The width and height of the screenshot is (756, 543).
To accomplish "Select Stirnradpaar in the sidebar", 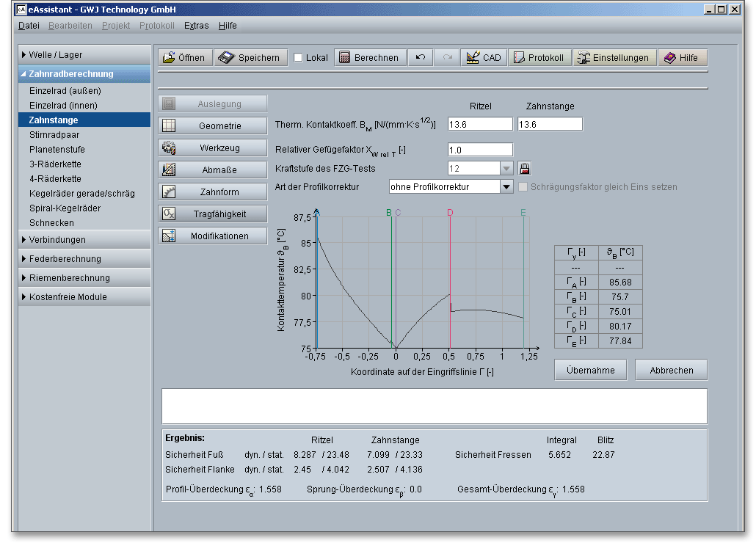I will tap(54, 135).
